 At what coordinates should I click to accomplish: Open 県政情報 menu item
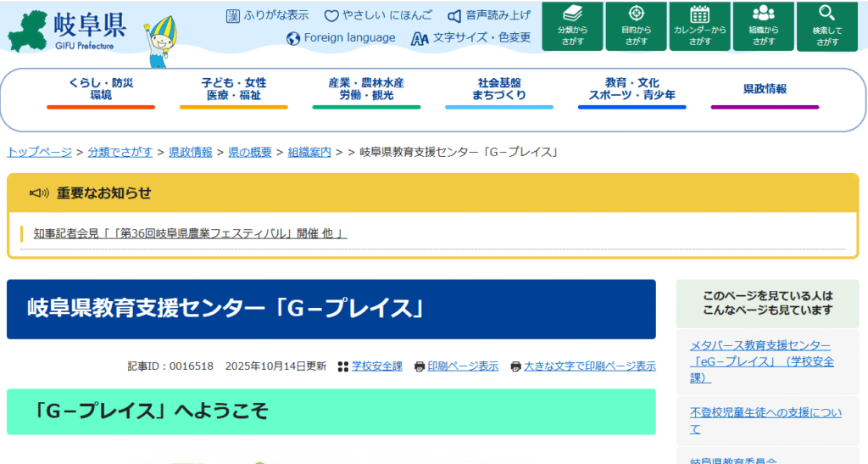[765, 89]
